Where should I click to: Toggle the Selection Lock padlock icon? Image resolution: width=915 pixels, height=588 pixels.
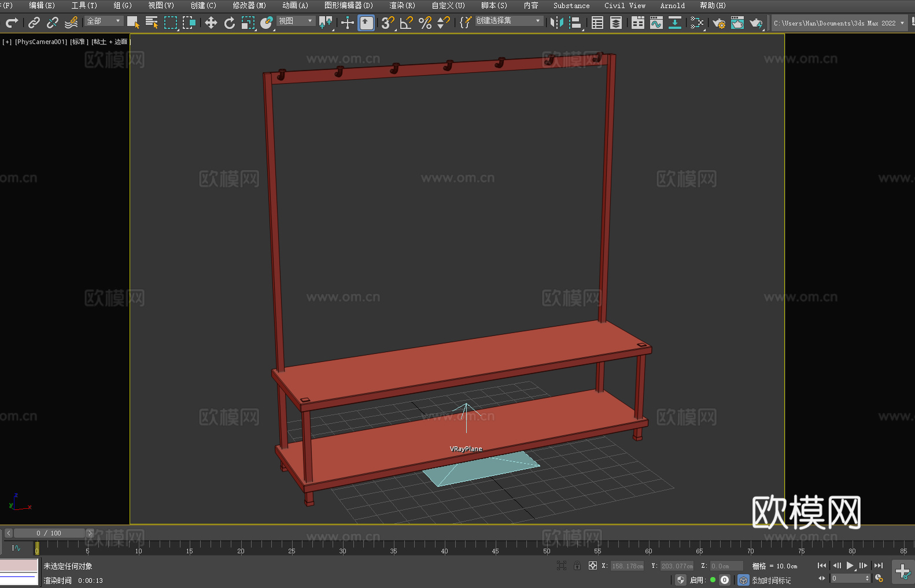point(577,565)
